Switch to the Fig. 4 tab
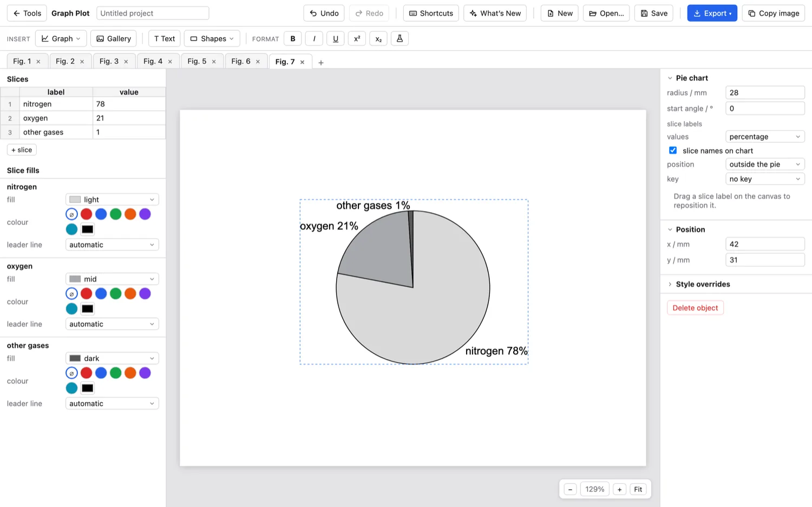This screenshot has height=507, width=812. pos(153,61)
